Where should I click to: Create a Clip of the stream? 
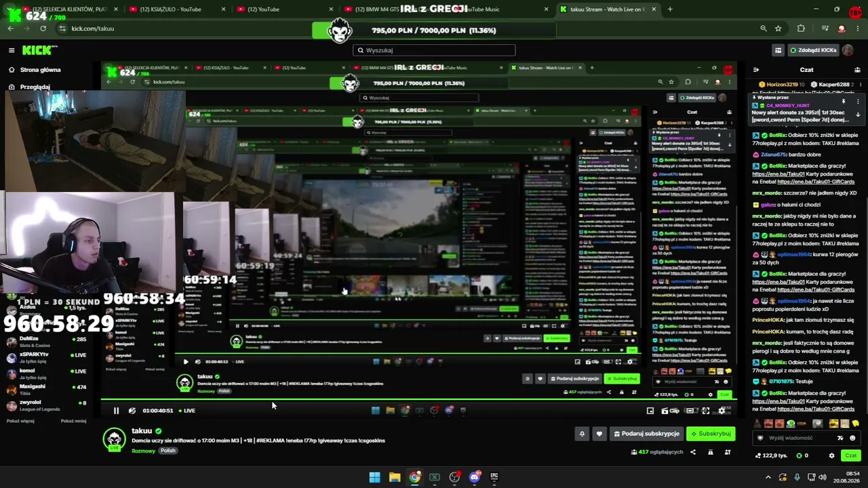(670, 411)
